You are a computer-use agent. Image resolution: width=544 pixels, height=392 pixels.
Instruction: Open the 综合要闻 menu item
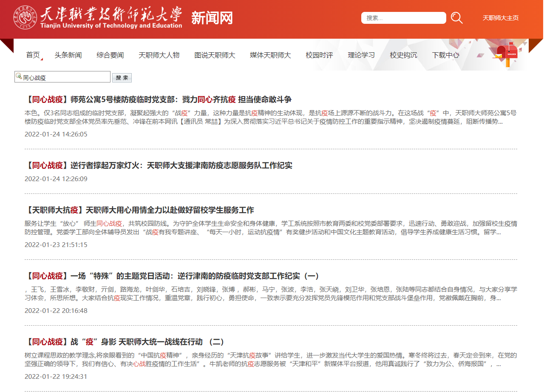[x=110, y=55]
